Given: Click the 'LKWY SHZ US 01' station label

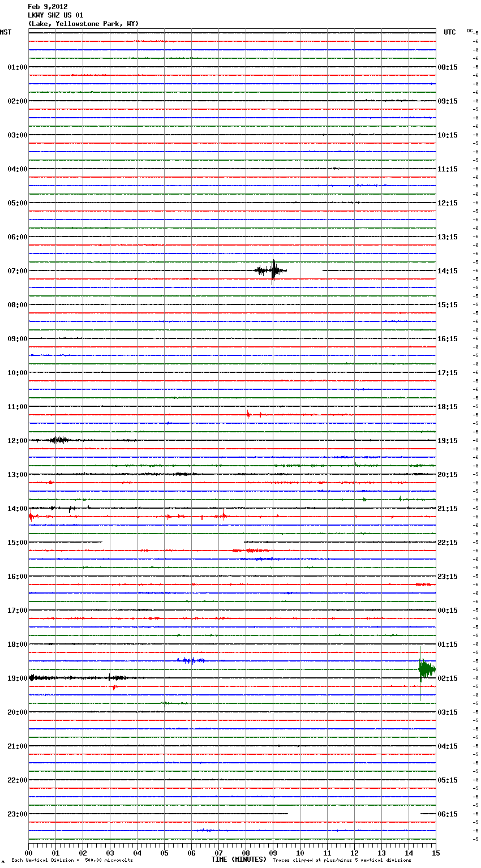Looking at the screenshot, I should tap(55, 15).
